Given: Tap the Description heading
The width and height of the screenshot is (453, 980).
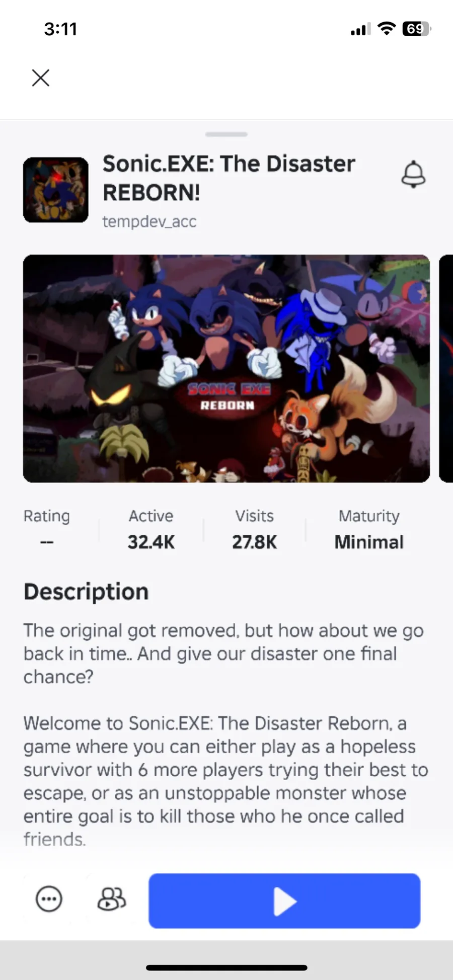Looking at the screenshot, I should tap(86, 592).
